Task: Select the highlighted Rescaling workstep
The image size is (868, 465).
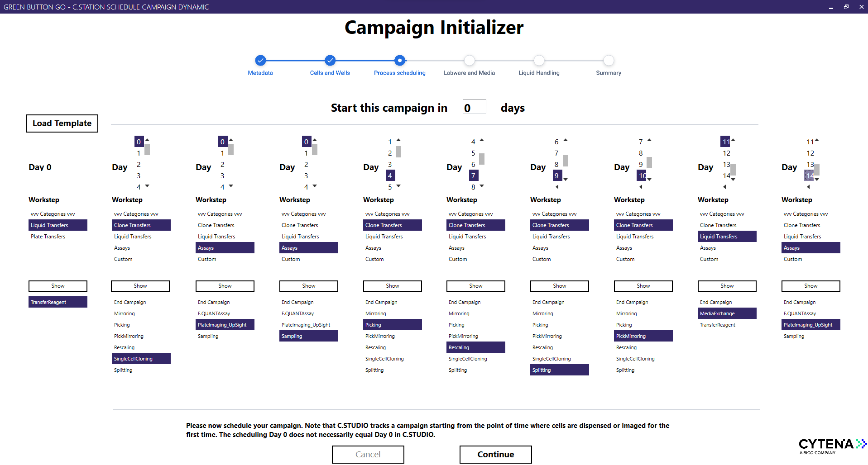Action: tap(475, 347)
